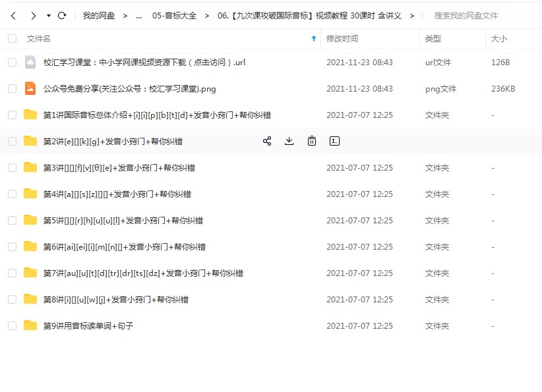Click the PNG image file icon
The image size is (542, 392).
[x=30, y=88]
